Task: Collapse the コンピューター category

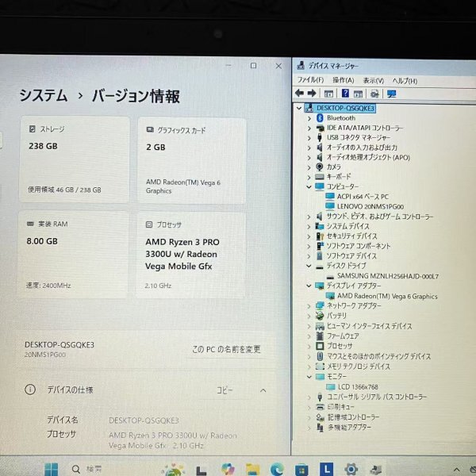Action: pos(309,186)
